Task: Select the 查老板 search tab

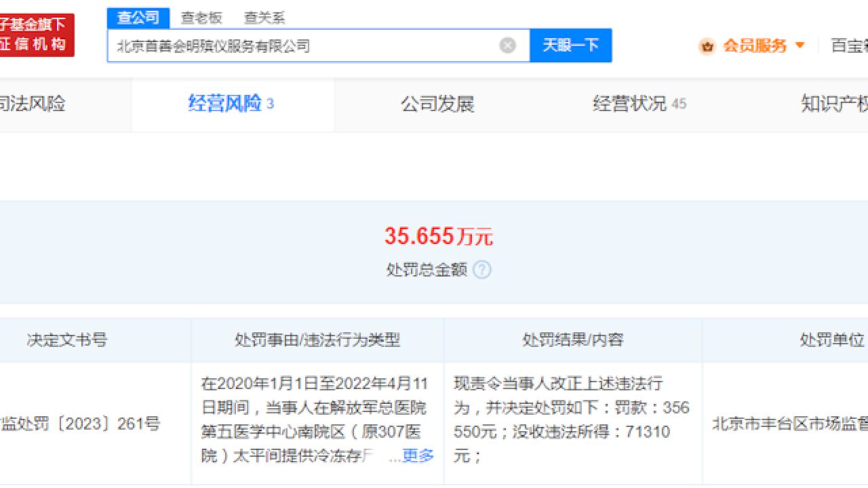Action: pos(201,18)
